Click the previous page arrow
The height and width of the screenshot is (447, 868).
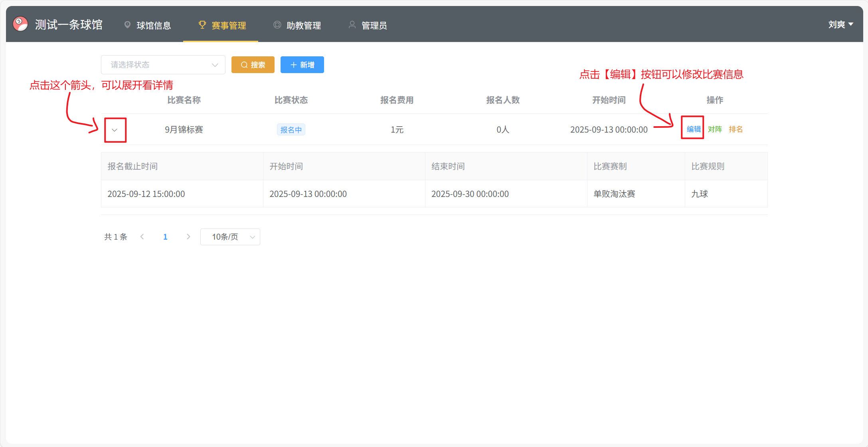coord(142,237)
